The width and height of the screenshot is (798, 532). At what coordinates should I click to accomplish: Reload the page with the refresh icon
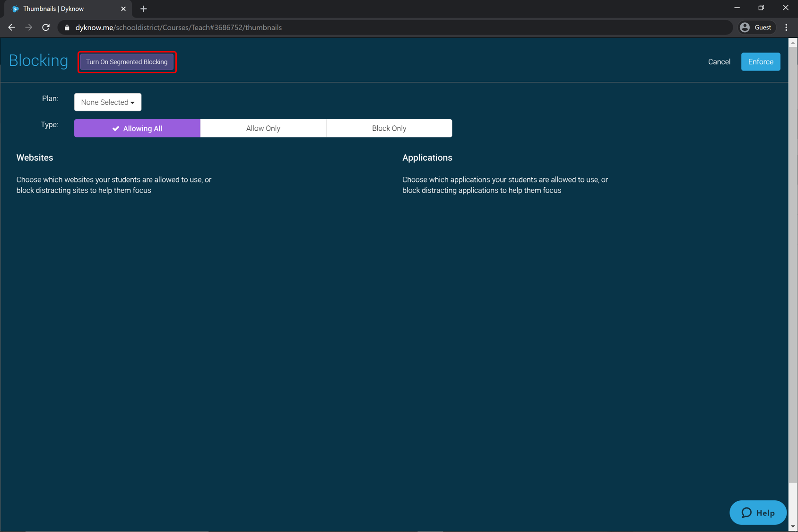pyautogui.click(x=46, y=27)
